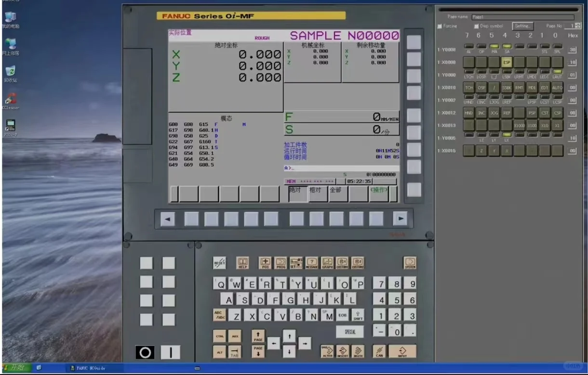The width and height of the screenshot is (588, 375).
Task: Click the cursor up arrow key
Action: click(x=289, y=336)
